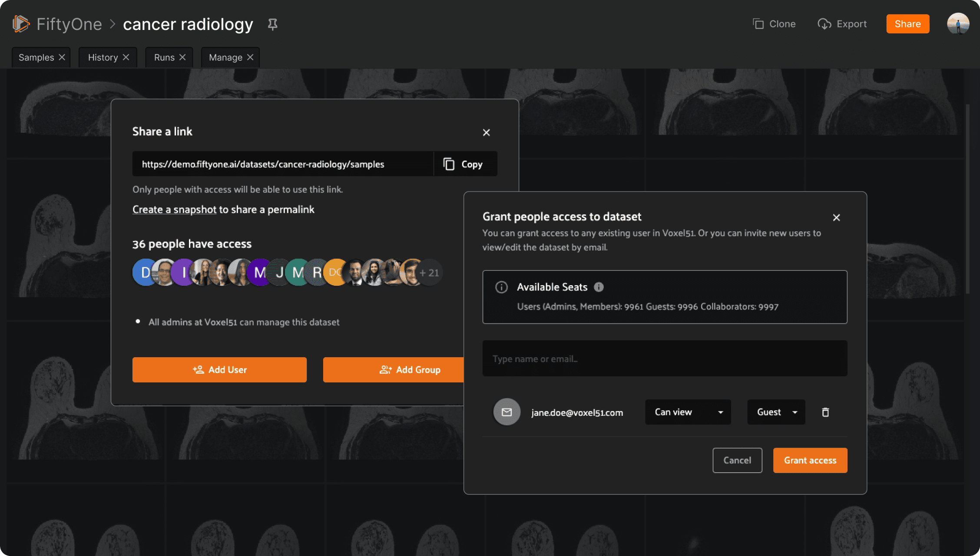This screenshot has height=556, width=980.
Task: Switch to the Runs tab
Action: coord(164,57)
